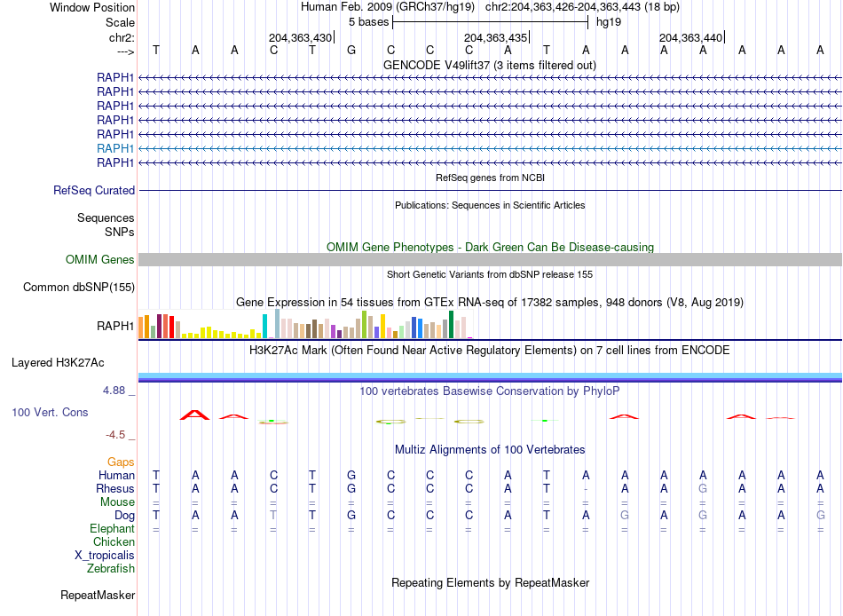Click the gray T in Dog row
The width and height of the screenshot is (843, 616).
(273, 516)
